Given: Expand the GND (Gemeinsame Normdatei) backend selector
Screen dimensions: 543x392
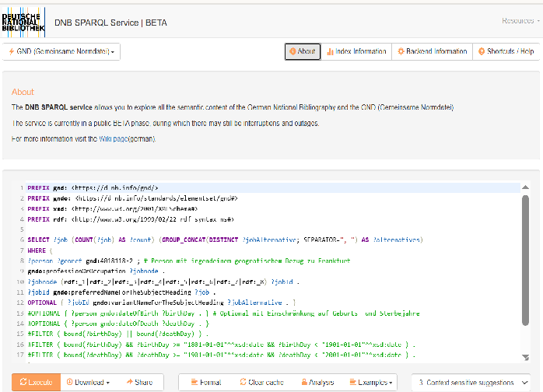Looking at the screenshot, I should [x=61, y=51].
